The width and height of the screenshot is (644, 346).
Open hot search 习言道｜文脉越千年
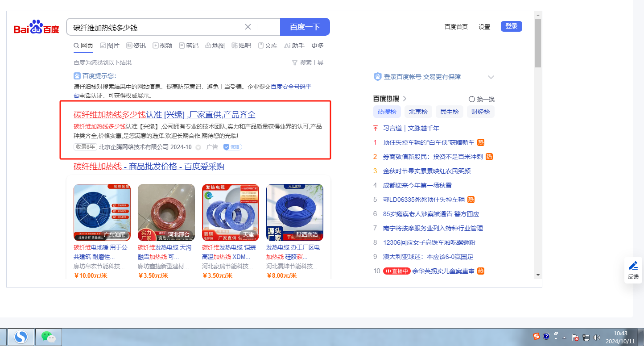pyautogui.click(x=411, y=128)
